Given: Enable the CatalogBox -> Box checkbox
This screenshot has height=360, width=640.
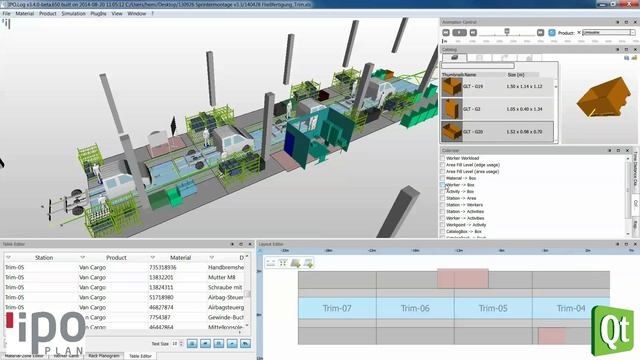Looking at the screenshot, I should (442, 231).
